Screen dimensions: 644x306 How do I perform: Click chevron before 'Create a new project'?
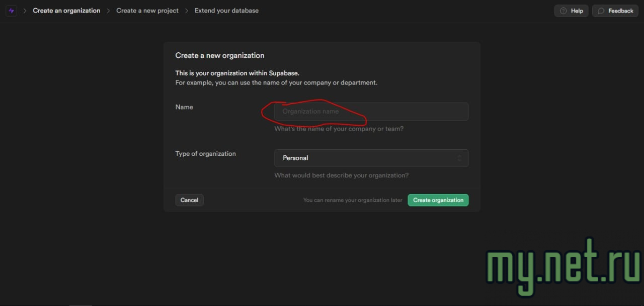(108, 11)
